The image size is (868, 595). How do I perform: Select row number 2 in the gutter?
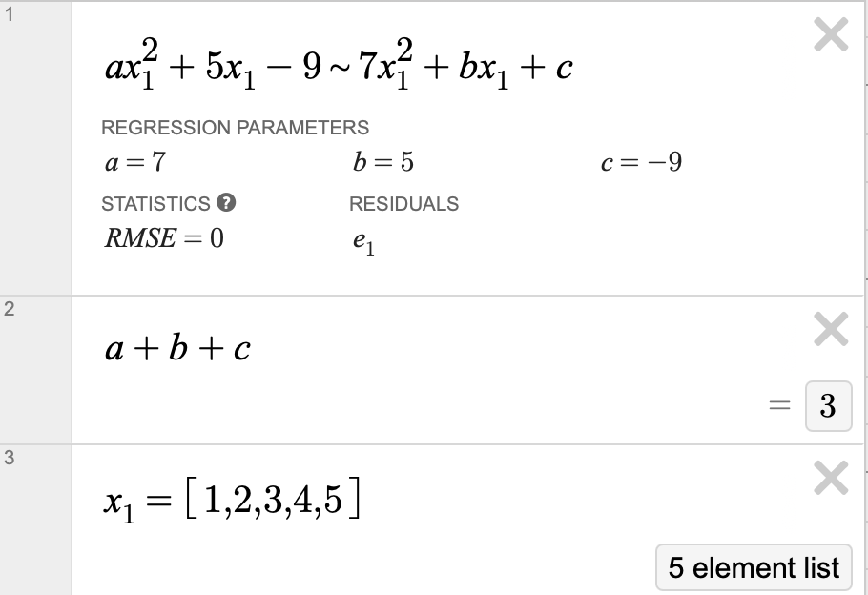pyautogui.click(x=9, y=309)
